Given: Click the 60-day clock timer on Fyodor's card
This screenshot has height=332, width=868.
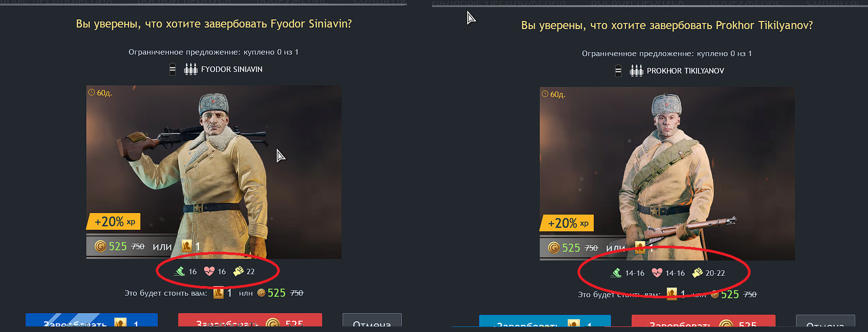Looking at the screenshot, I should coord(100,92).
